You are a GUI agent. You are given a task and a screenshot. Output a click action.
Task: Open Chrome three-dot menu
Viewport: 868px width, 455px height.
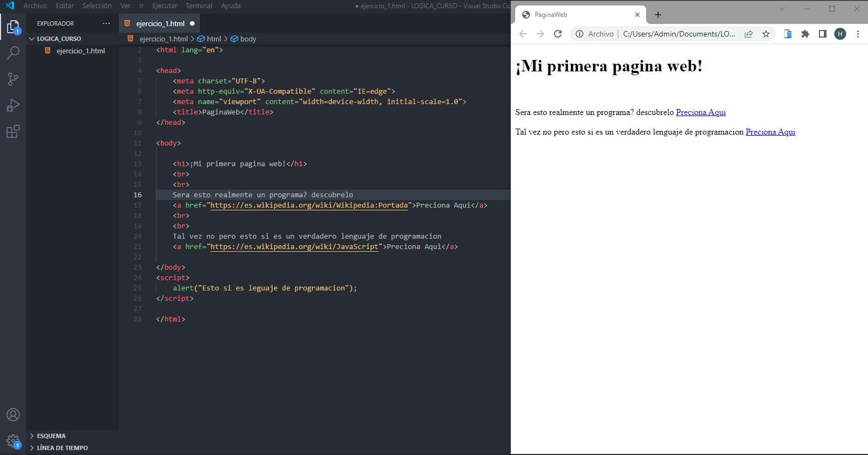pos(858,34)
